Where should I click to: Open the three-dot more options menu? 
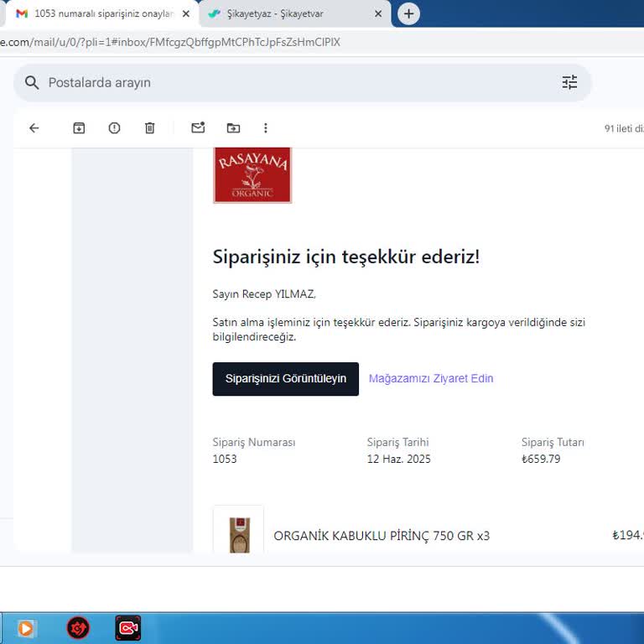point(266,128)
